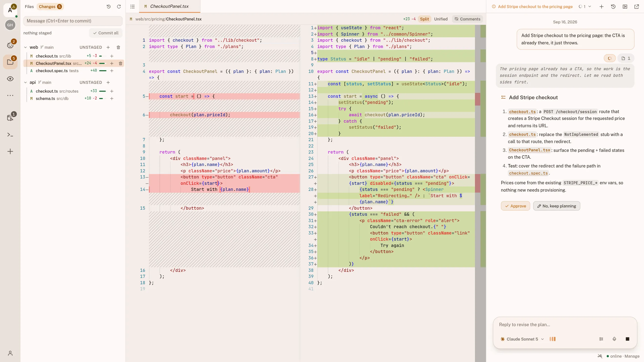Open the three-dots more menu in sidebar
The width and height of the screenshot is (644, 362).
(10, 95)
